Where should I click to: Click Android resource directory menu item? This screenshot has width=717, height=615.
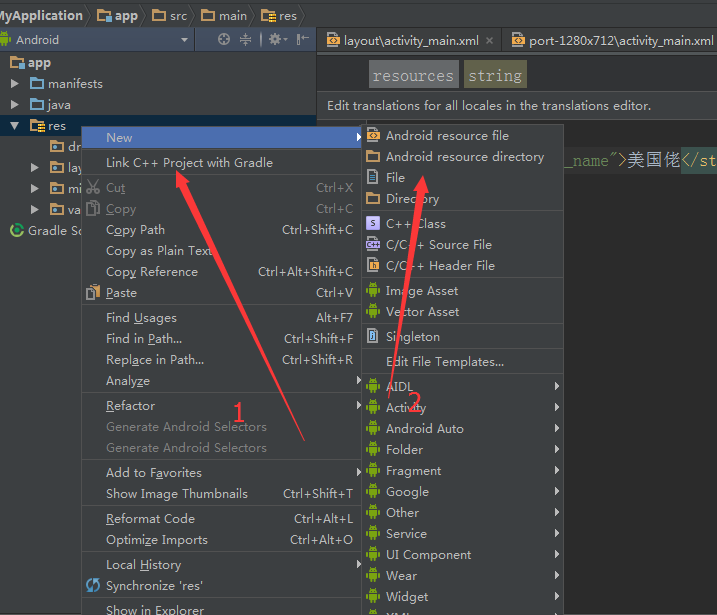coord(464,157)
